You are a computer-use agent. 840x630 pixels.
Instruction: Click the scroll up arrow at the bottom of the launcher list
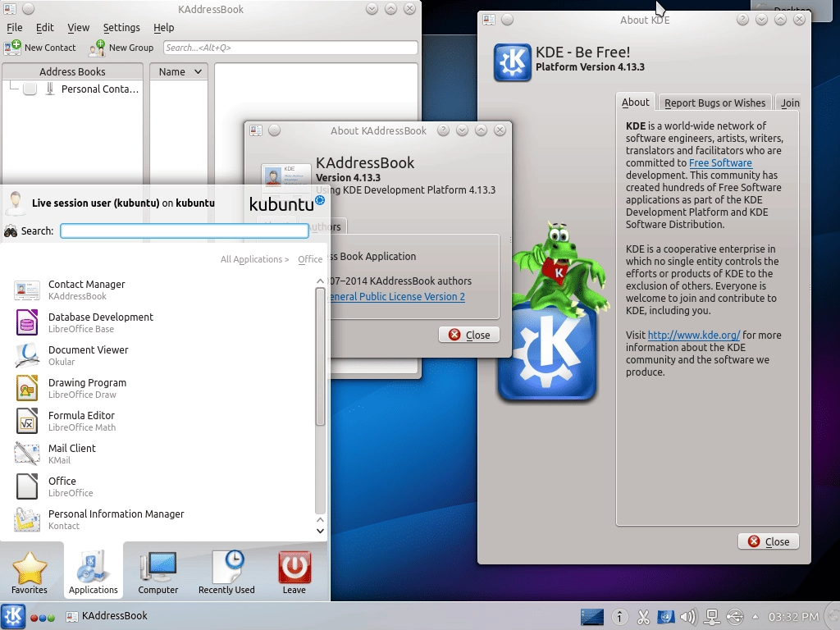321,519
